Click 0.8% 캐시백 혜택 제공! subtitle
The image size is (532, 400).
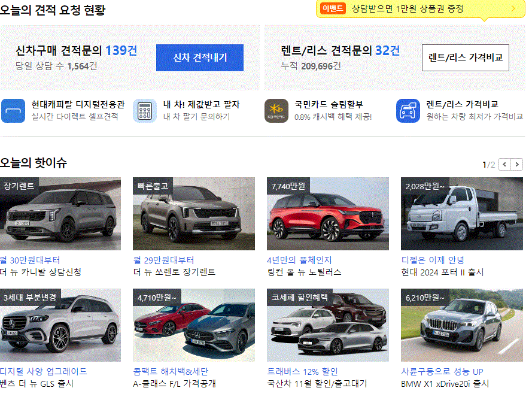point(333,117)
